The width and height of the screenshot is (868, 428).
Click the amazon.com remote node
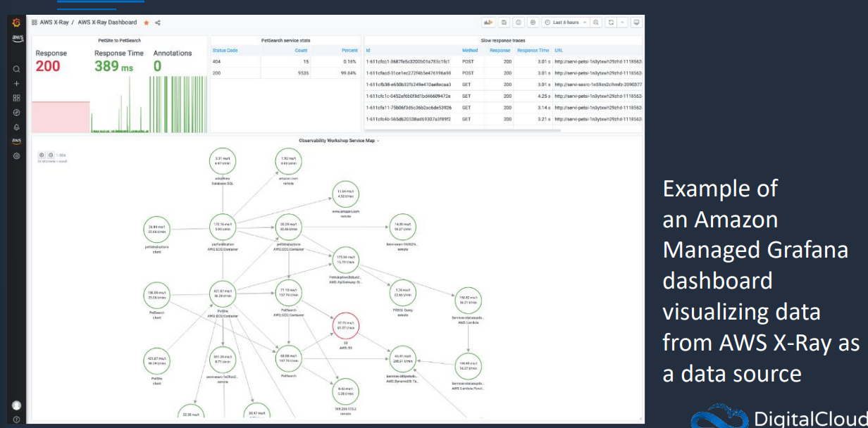287,161
